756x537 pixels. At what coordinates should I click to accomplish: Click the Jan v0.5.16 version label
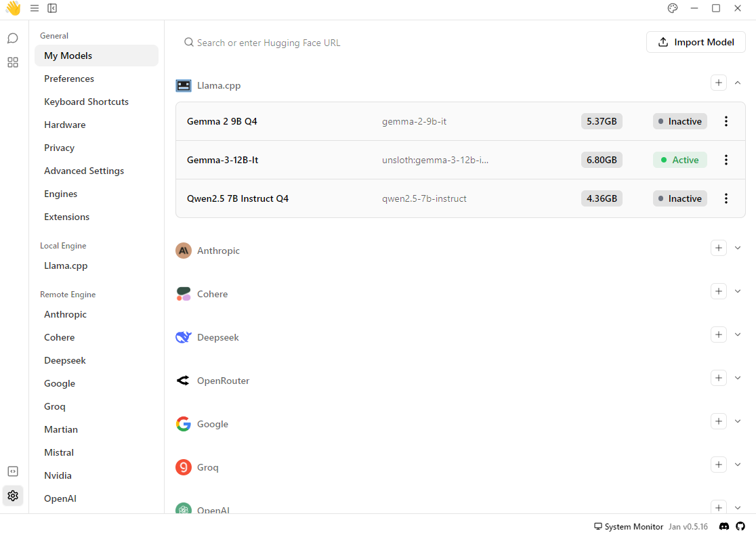tap(688, 526)
